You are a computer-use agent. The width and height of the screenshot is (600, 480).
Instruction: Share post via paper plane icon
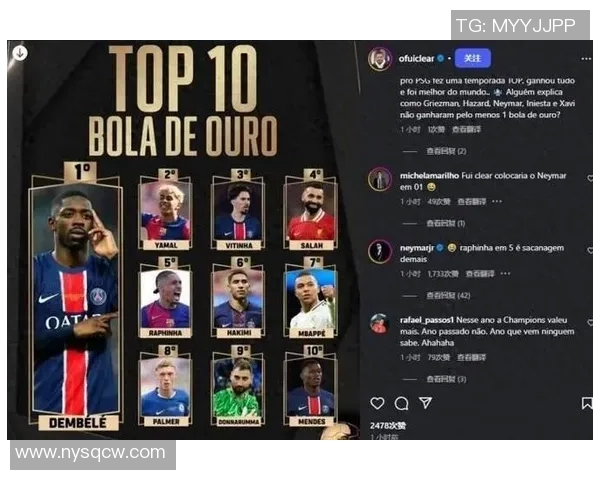pyautogui.click(x=426, y=403)
